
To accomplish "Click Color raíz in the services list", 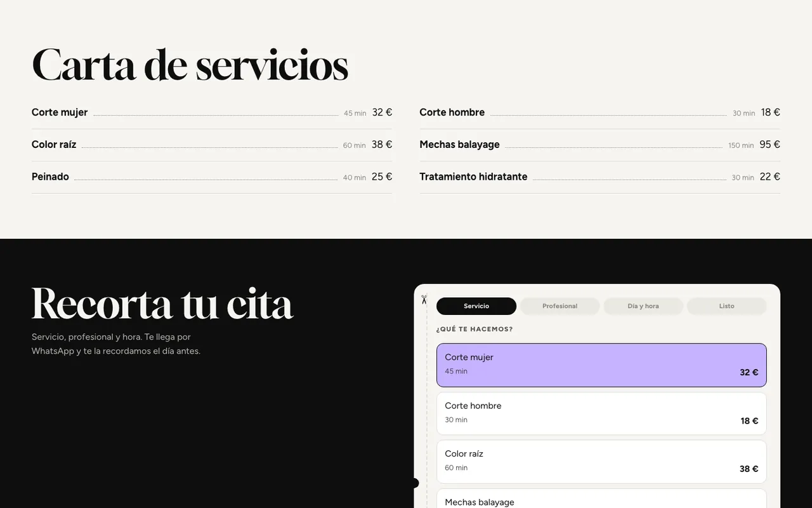I will point(54,145).
